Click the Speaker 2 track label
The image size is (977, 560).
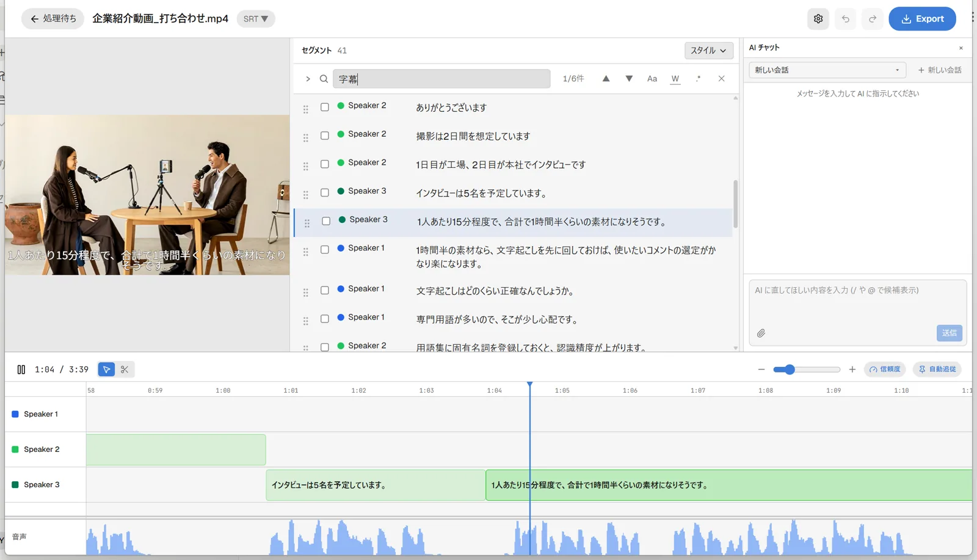(42, 449)
